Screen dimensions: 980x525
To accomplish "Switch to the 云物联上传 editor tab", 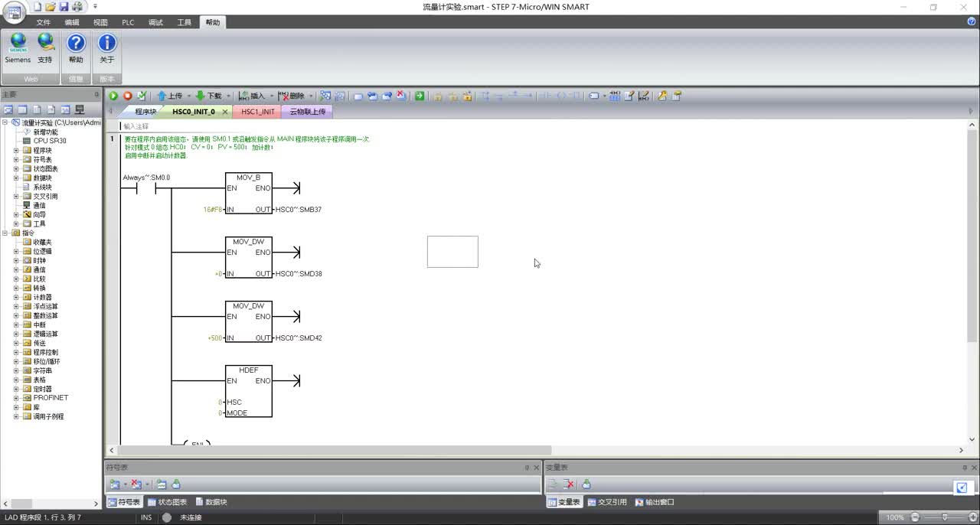I will [x=307, y=112].
